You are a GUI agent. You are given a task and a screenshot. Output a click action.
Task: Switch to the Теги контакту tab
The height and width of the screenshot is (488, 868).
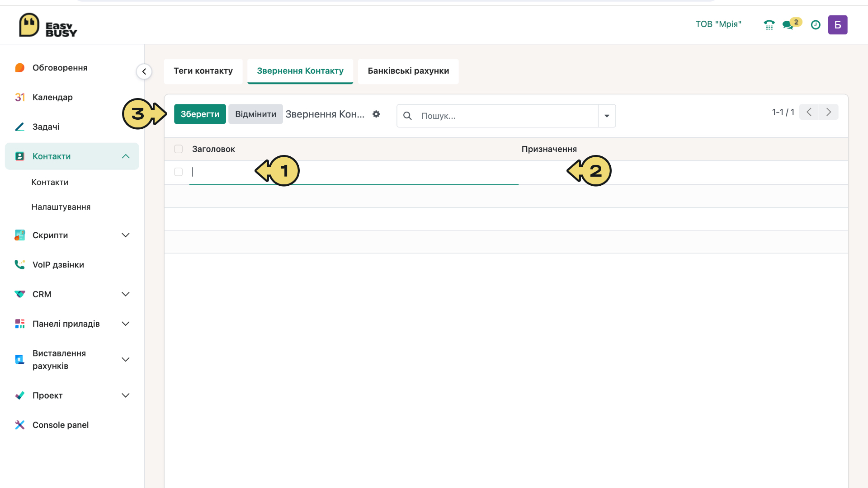[203, 71]
